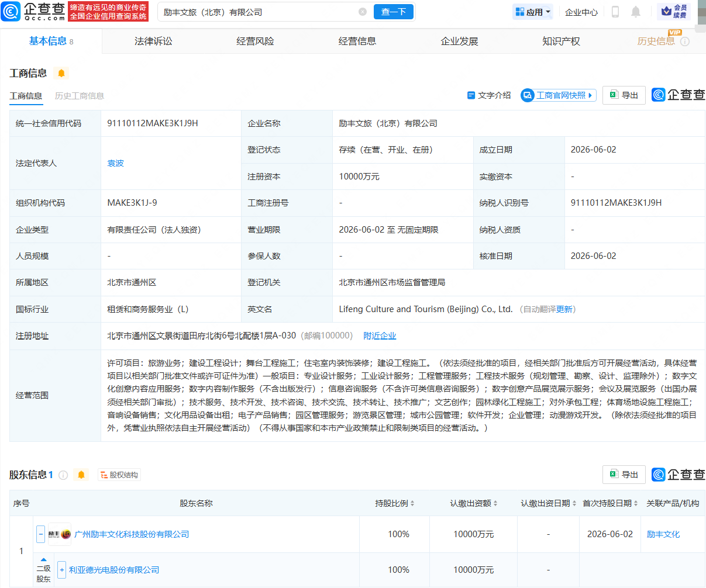Open 历史信息 VIP tab
Screen dimensions: 706x588
pyautogui.click(x=656, y=41)
